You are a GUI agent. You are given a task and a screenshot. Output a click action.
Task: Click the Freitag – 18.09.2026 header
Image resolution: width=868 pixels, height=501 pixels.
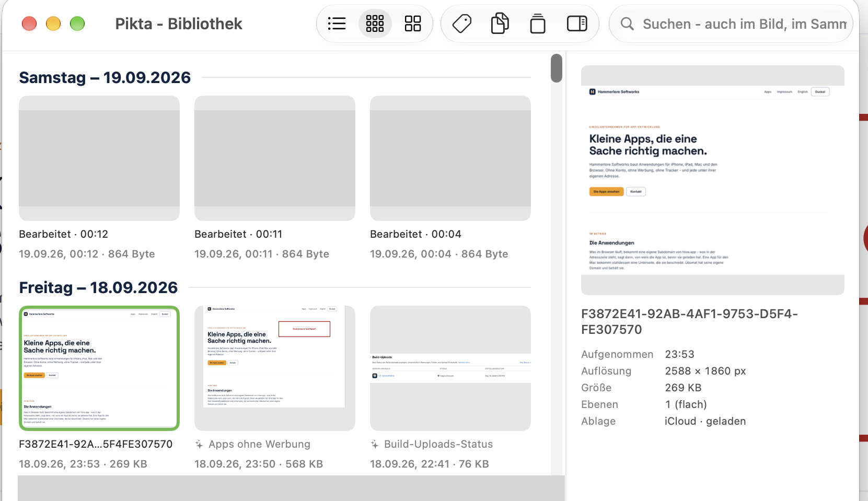pos(98,288)
